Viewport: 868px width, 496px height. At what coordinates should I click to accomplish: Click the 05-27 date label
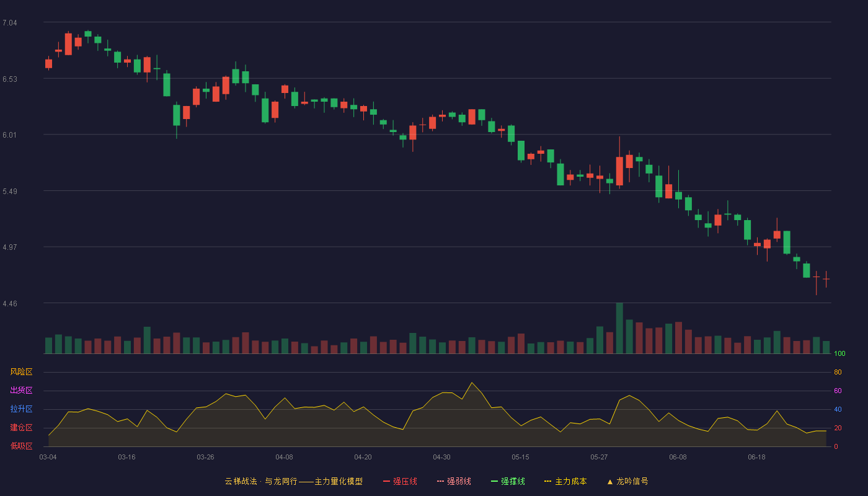[x=599, y=457]
